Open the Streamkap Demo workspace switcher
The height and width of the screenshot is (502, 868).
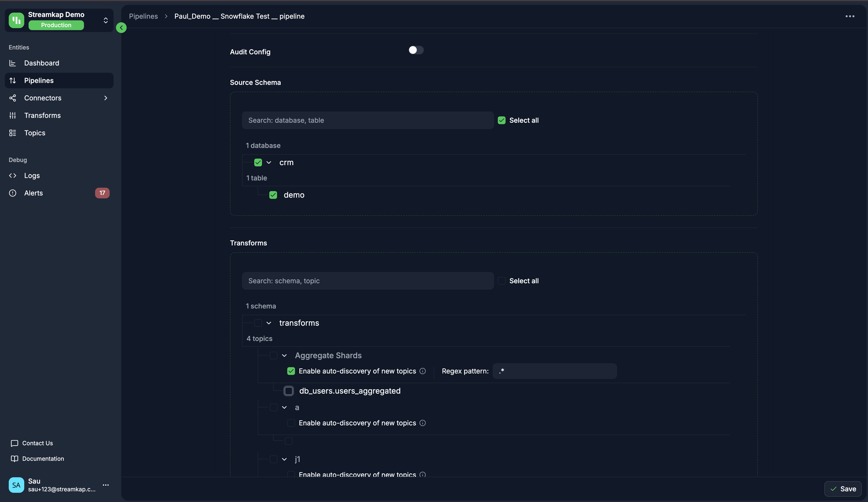[105, 20]
